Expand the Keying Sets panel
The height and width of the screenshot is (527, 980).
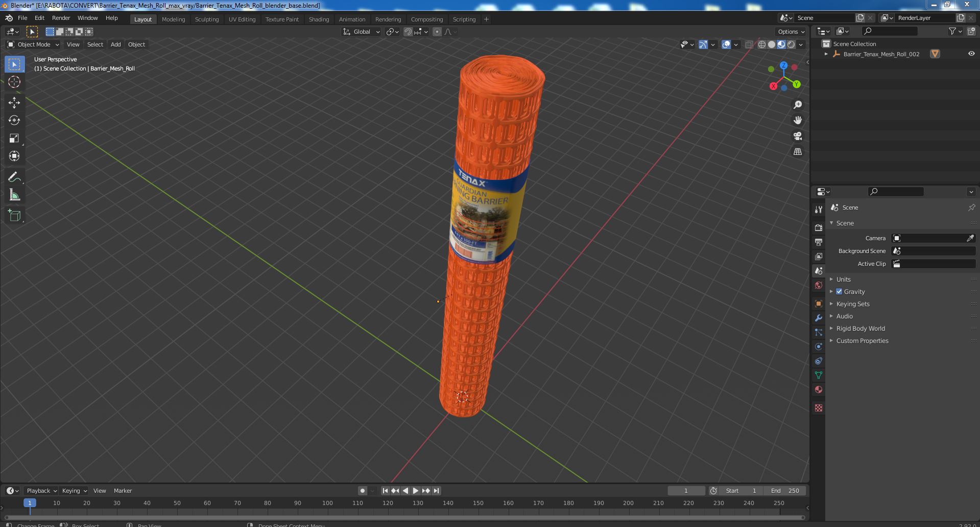point(852,304)
